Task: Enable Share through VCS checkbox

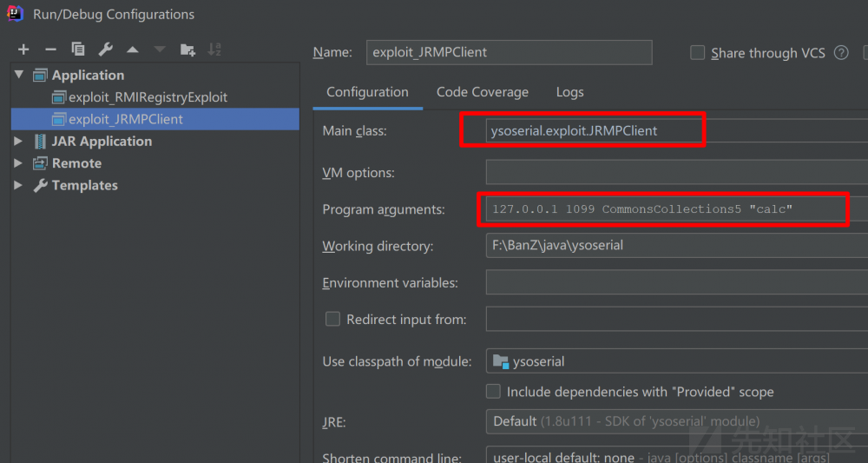Action: (x=698, y=53)
